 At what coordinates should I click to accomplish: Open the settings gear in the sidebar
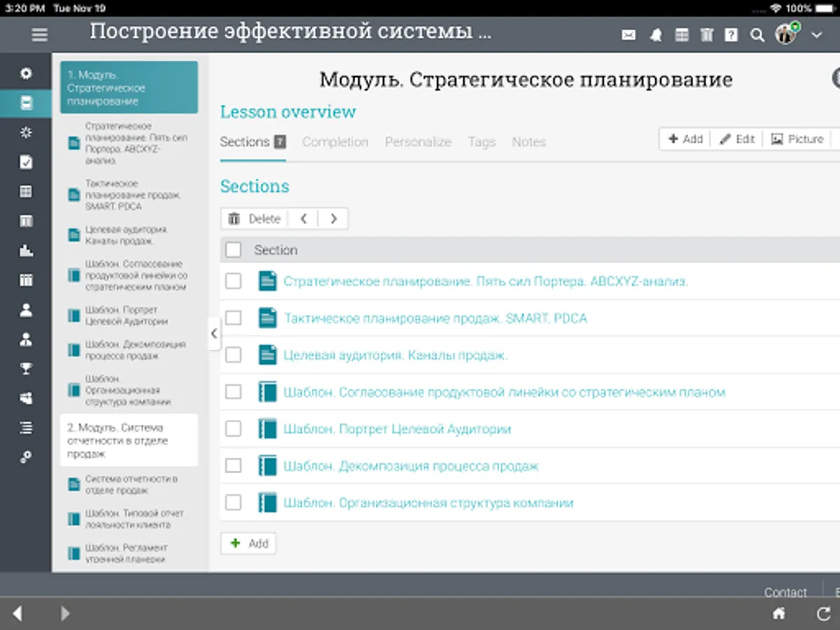pyautogui.click(x=26, y=73)
